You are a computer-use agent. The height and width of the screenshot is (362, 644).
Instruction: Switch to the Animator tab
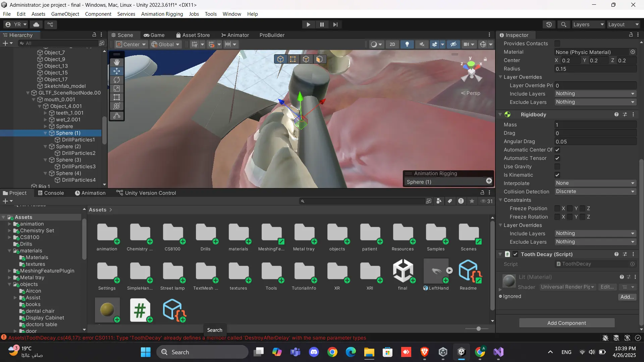click(235, 35)
